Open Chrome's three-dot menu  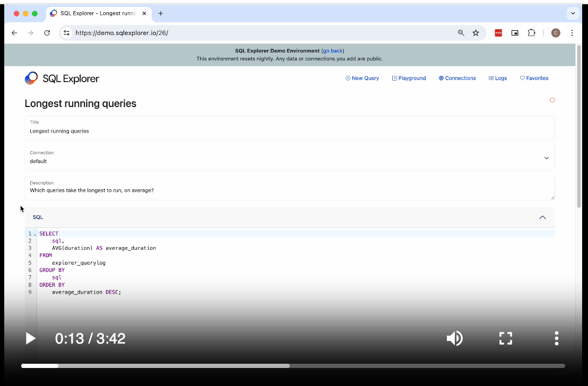coord(572,32)
